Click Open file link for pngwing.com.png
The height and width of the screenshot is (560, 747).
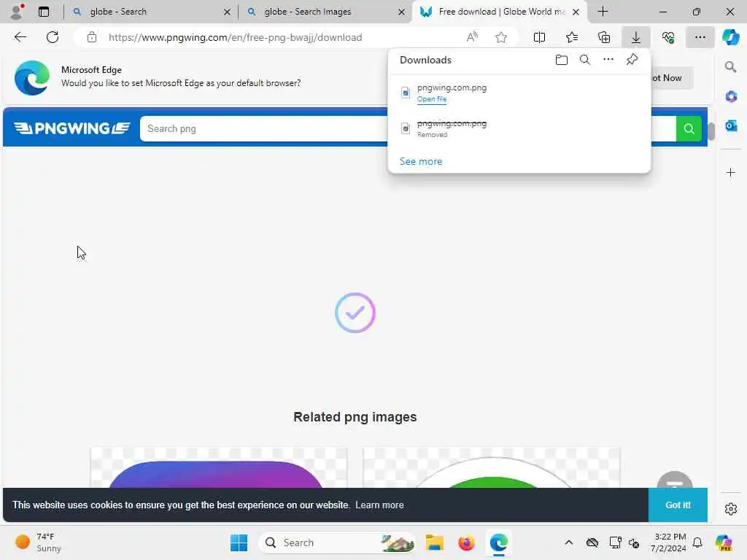[432, 99]
